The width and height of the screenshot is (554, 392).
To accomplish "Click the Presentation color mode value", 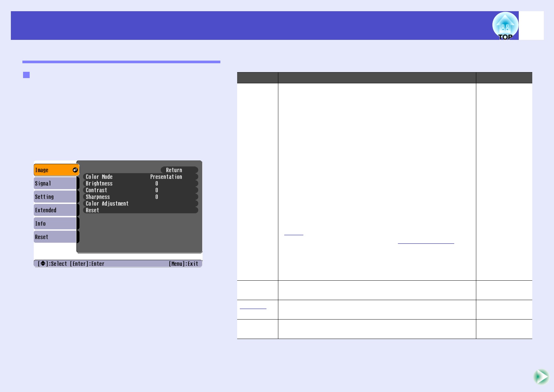I will pyautogui.click(x=166, y=177).
